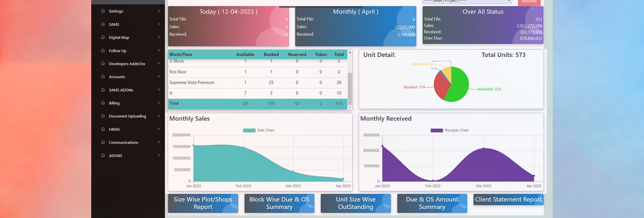Expand the SAMS ADONs submenu chevron
The width and height of the screenshot is (644, 218).
click(159, 90)
